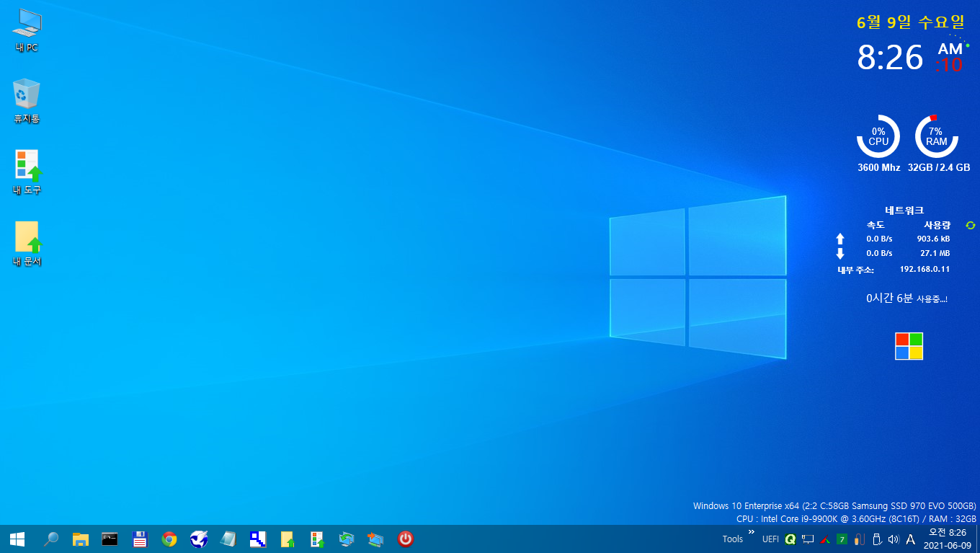This screenshot has width=980, height=553.
Task: Open the colored list with green arrow taskbar icon
Action: point(317,539)
